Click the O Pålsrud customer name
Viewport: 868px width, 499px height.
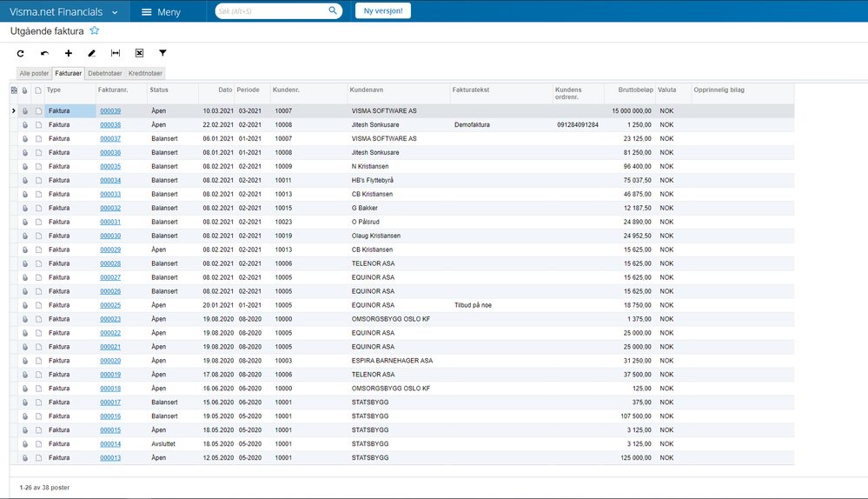coord(365,222)
